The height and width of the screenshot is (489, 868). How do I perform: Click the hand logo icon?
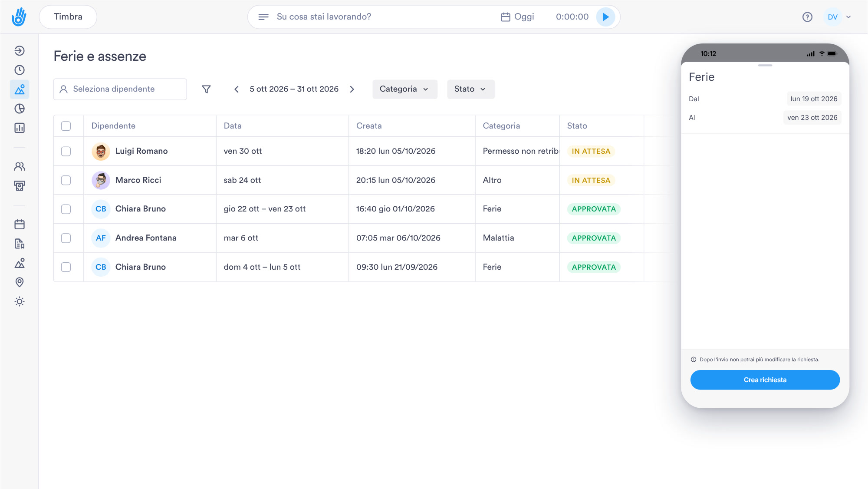(19, 17)
